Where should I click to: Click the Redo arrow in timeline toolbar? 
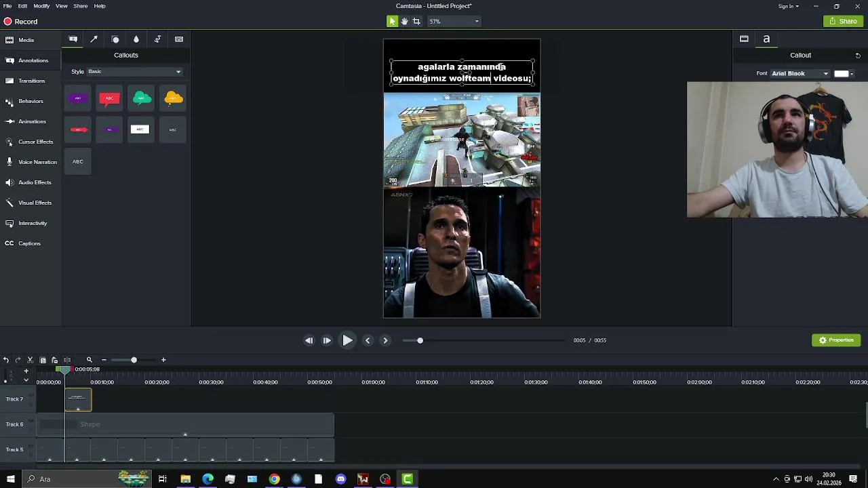pos(18,360)
